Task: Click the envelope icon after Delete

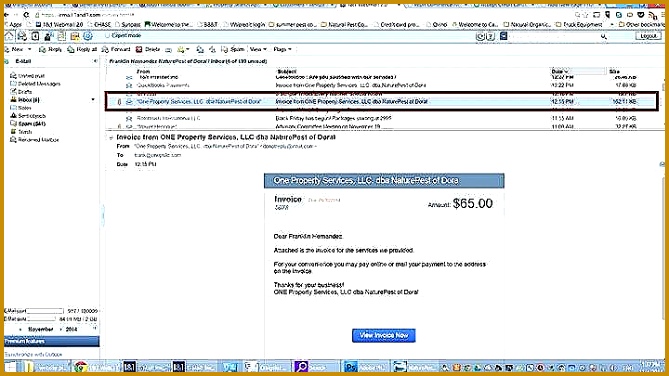Action: click(x=169, y=50)
